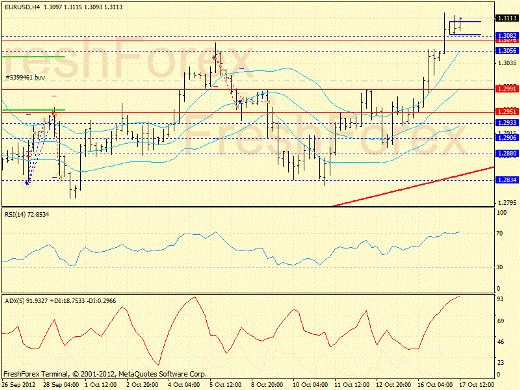The height and width of the screenshot is (390, 520).
Task: Select the red 1.2951 price level tag
Action: (507, 112)
